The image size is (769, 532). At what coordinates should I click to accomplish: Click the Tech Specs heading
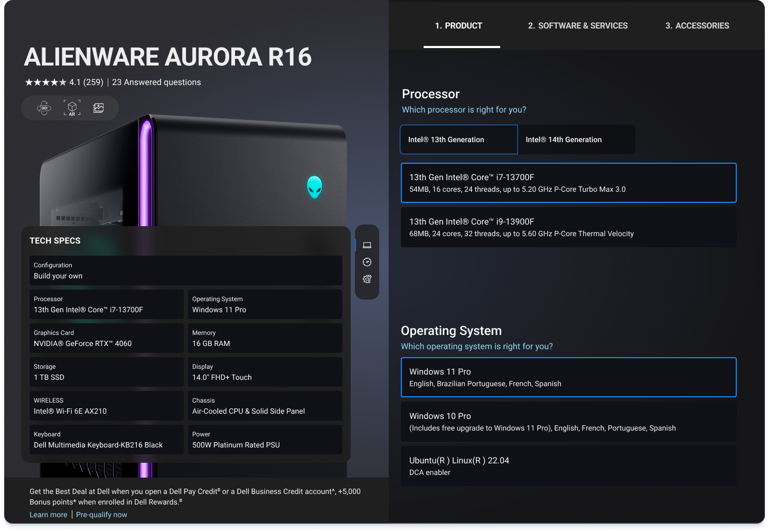coord(55,241)
